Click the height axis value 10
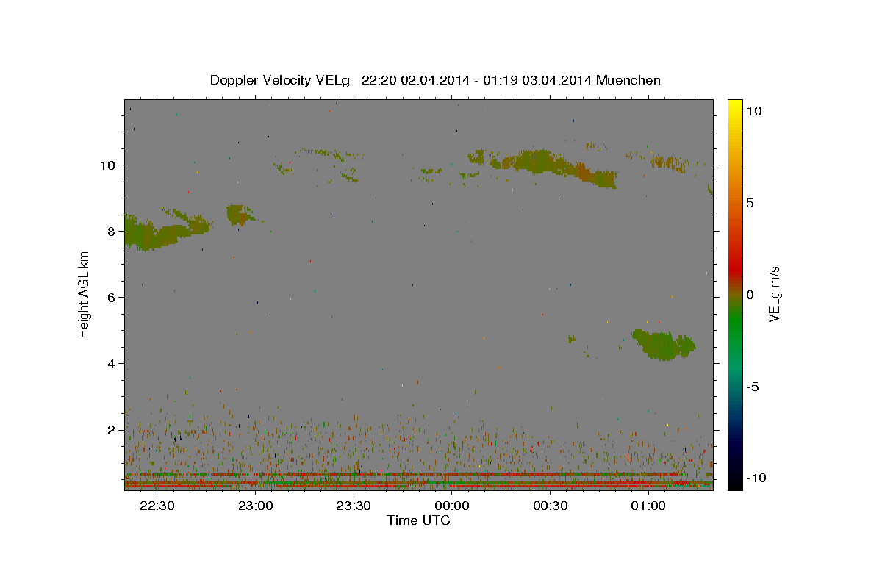This screenshot has width=882, height=588. click(108, 165)
